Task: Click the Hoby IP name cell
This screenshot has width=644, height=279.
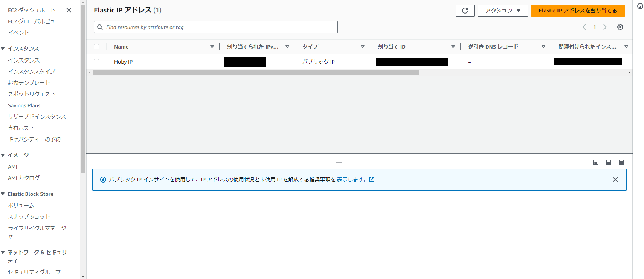Action: coord(124,62)
